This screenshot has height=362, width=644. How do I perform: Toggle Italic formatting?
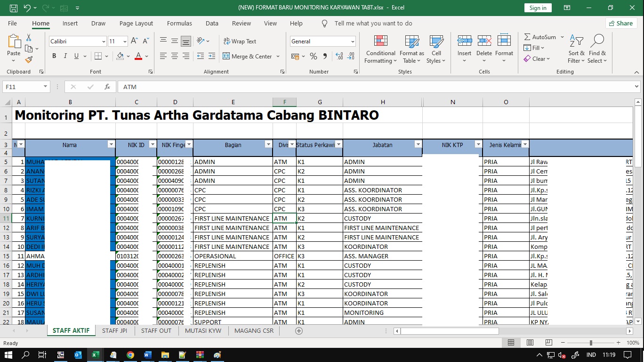[65, 56]
